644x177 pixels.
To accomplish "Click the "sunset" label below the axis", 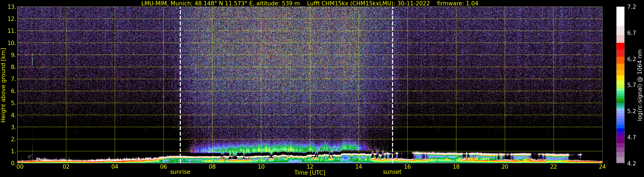I will click(x=392, y=172).
